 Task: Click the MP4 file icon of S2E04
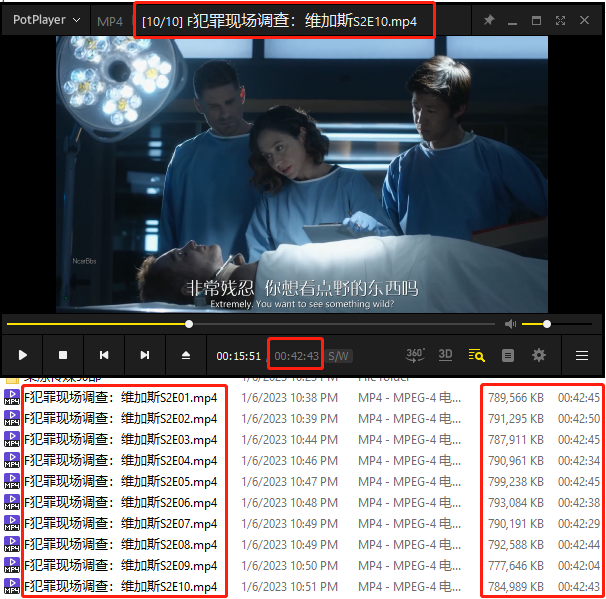(x=12, y=460)
